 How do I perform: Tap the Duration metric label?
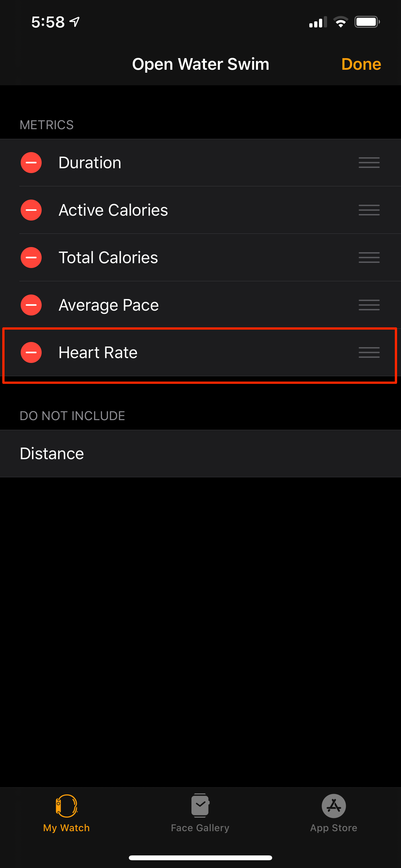[x=90, y=162]
